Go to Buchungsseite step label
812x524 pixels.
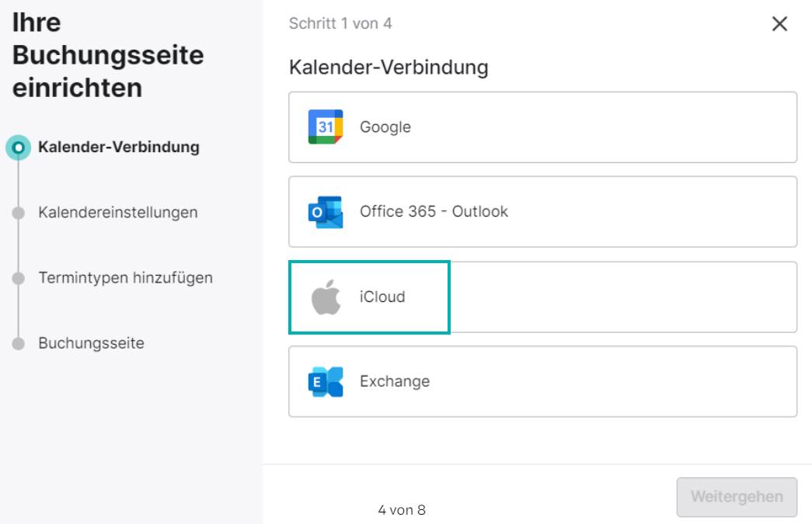[x=91, y=343]
